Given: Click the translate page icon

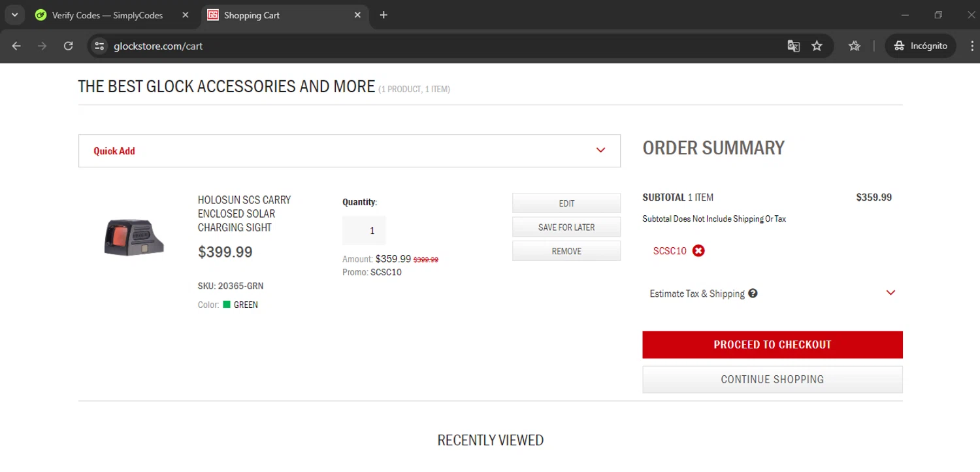Looking at the screenshot, I should (x=794, y=46).
